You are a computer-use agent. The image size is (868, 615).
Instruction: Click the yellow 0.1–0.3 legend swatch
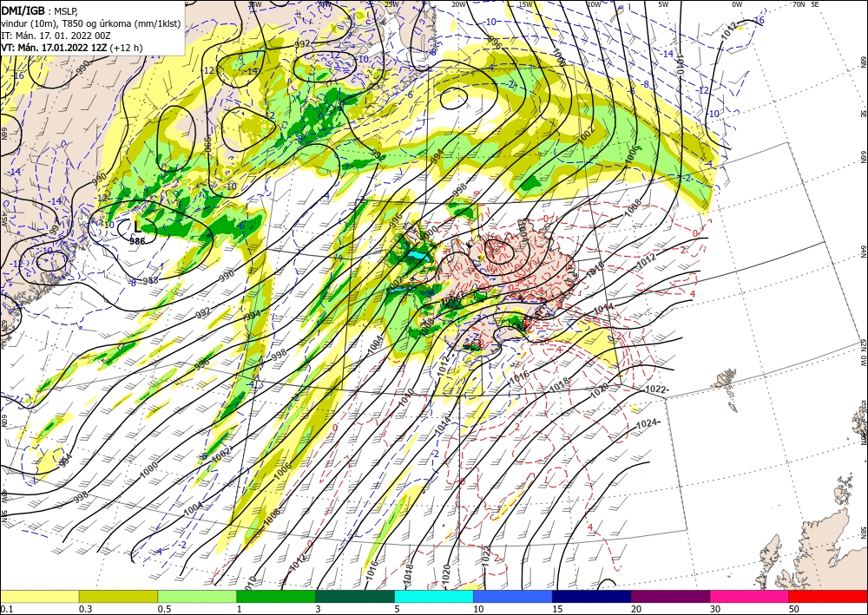[39, 596]
